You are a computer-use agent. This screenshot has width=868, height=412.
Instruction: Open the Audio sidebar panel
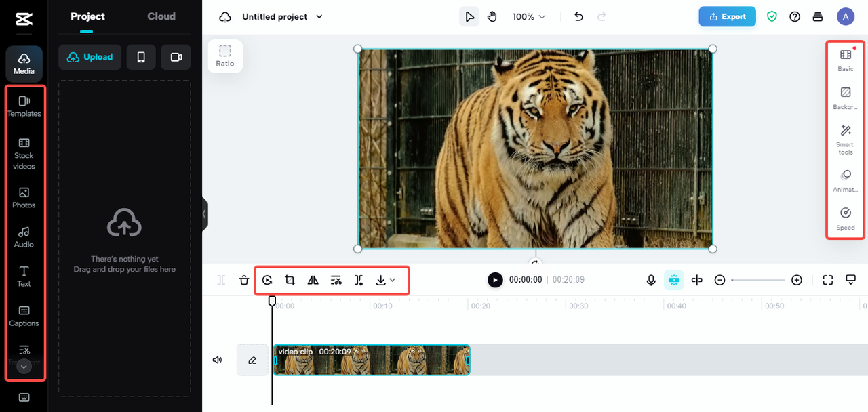pyautogui.click(x=24, y=237)
